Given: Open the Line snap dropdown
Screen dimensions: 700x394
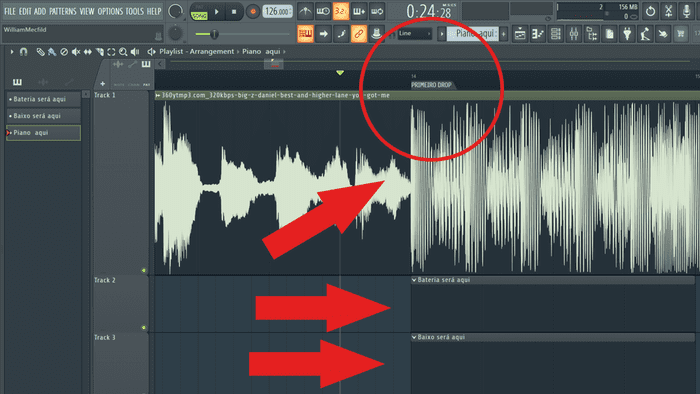Looking at the screenshot, I should (415, 33).
